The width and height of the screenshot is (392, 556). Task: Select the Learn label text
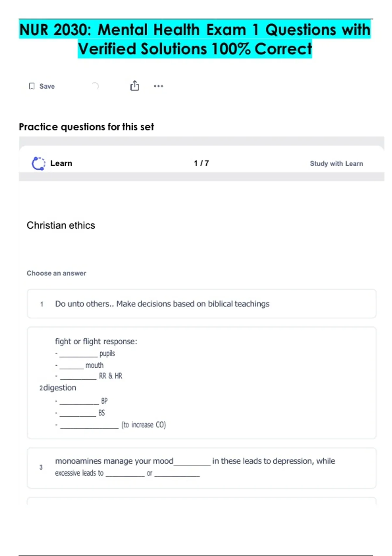[61, 163]
